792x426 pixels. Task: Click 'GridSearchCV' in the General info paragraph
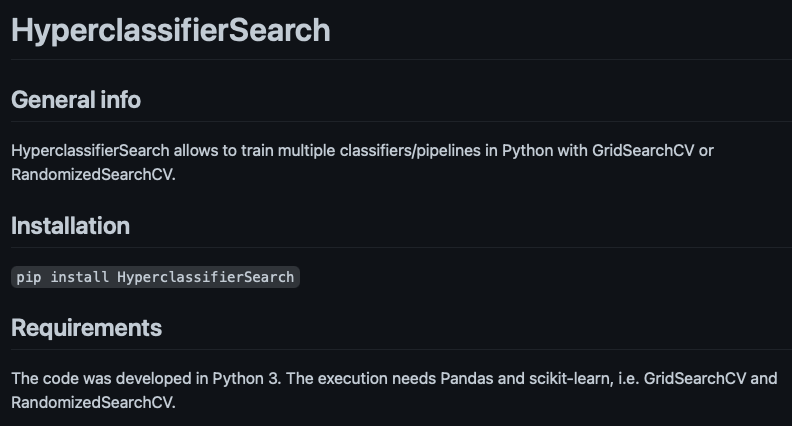pyautogui.click(x=643, y=151)
